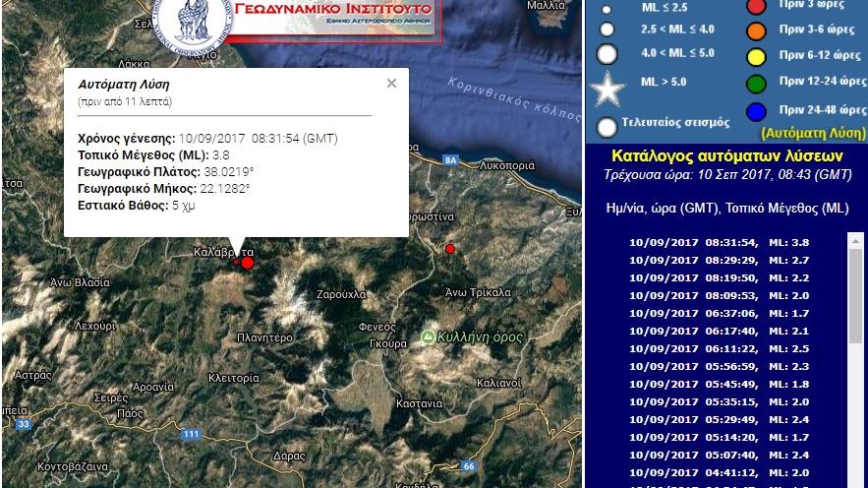Select catalog entry 05:07:40 ML: 2.4
This screenshot has height=488, width=868.
(719, 456)
